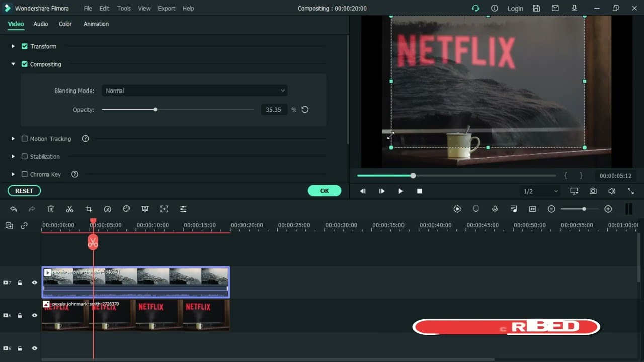Hide track 7 with eye icon

coord(35,283)
